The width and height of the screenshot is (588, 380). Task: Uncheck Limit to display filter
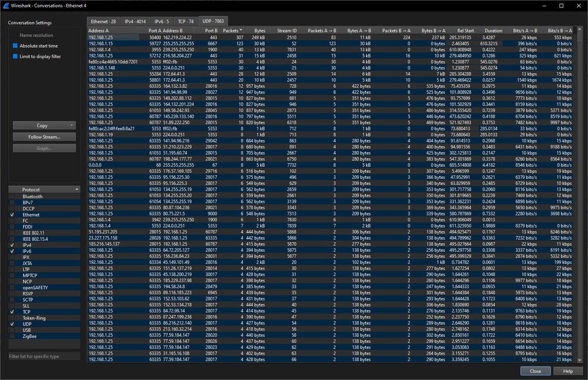click(16, 56)
